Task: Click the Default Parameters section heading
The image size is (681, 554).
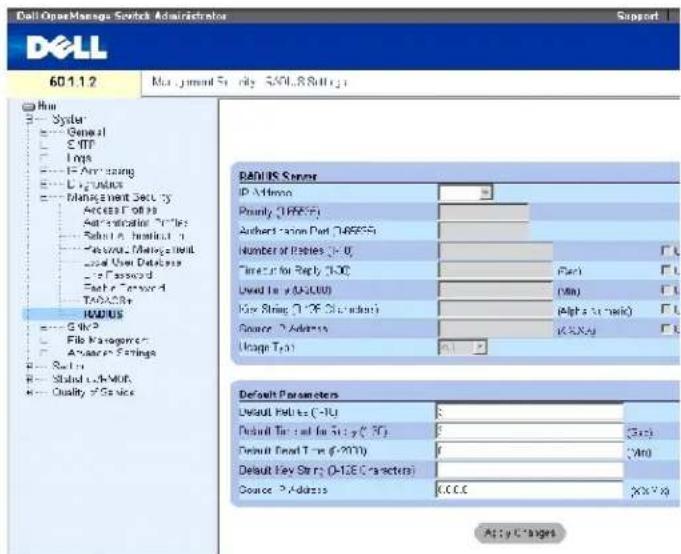Action: (x=288, y=394)
